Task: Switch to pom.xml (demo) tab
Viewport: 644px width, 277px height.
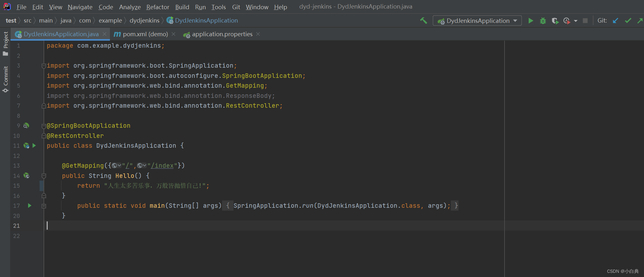Action: tap(145, 34)
